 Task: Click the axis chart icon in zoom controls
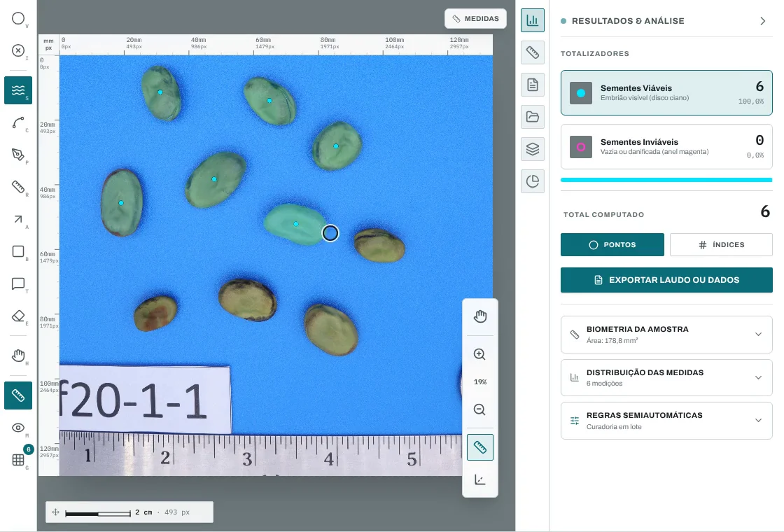click(x=480, y=480)
